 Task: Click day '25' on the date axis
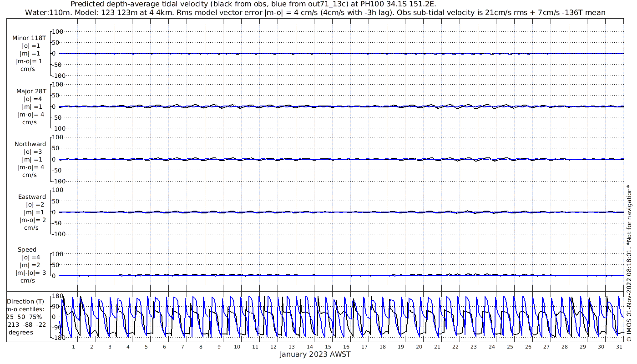(x=510, y=347)
